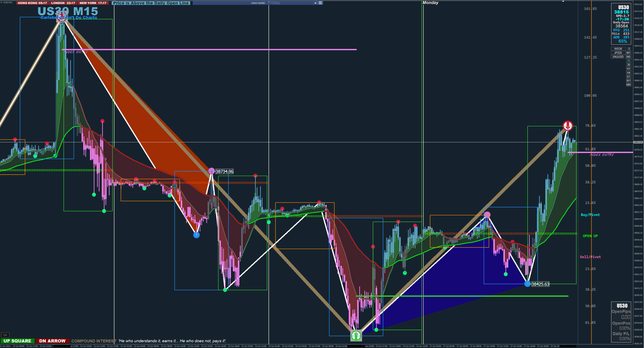The image size is (644, 348).
Task: Select the 15 minute timeframe button
Action: (629, 61)
